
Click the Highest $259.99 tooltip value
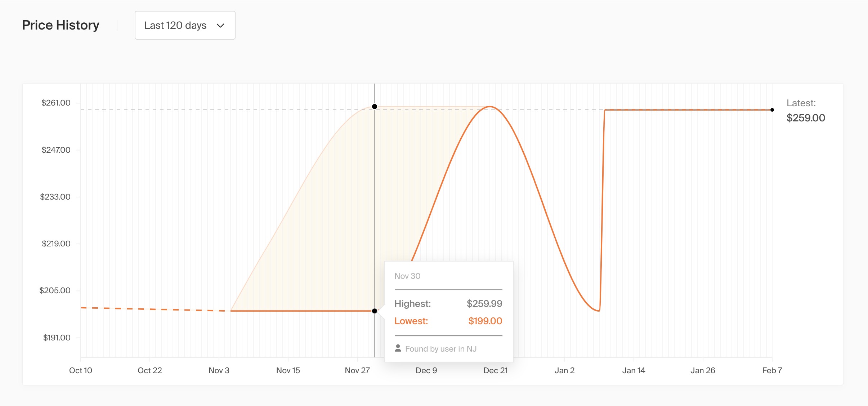click(x=484, y=304)
